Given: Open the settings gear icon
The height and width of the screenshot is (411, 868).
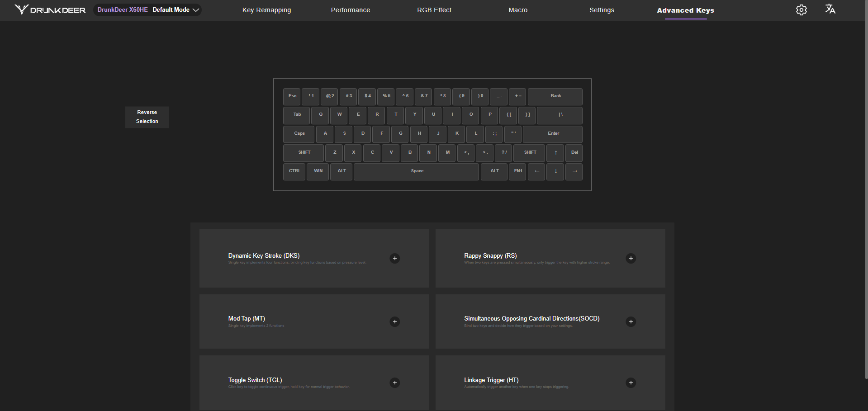Looking at the screenshot, I should click(801, 10).
